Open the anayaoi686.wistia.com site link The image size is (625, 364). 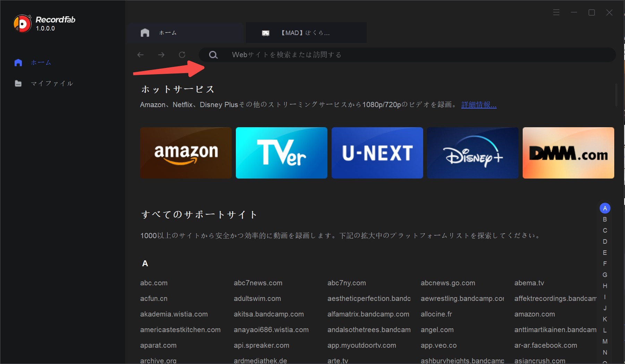coord(271,330)
